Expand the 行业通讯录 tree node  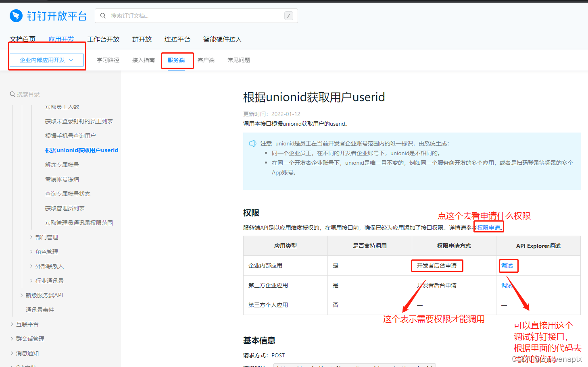tap(31, 281)
